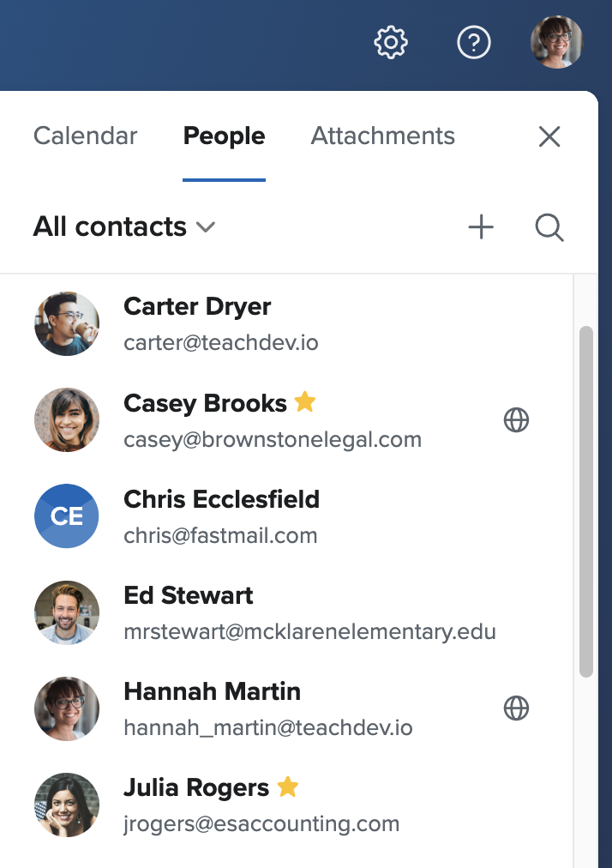The width and height of the screenshot is (612, 868).
Task: Open the help question mark icon
Action: (x=474, y=42)
